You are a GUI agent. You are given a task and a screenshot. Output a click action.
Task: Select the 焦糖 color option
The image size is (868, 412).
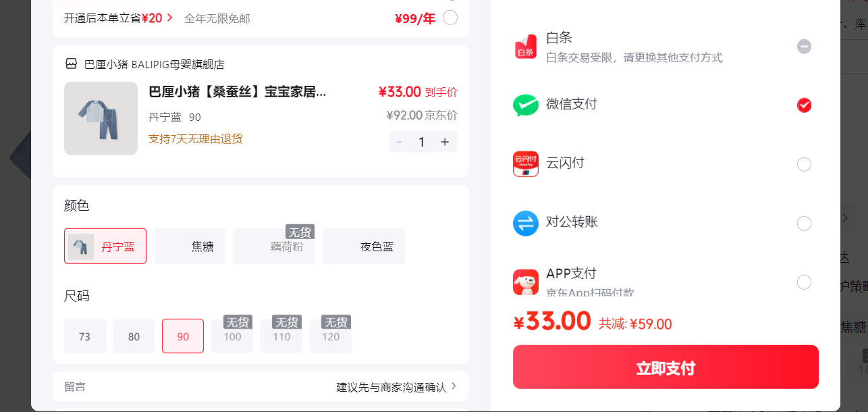pyautogui.click(x=190, y=247)
